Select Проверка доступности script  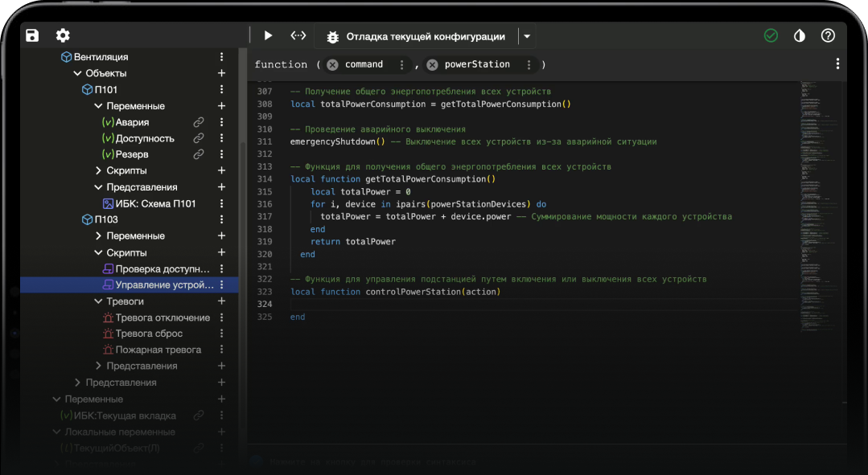[161, 268]
